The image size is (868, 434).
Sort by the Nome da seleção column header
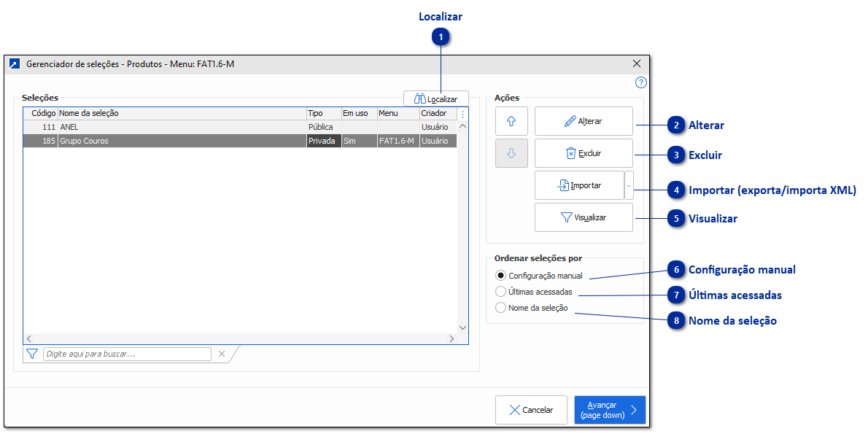tap(182, 114)
